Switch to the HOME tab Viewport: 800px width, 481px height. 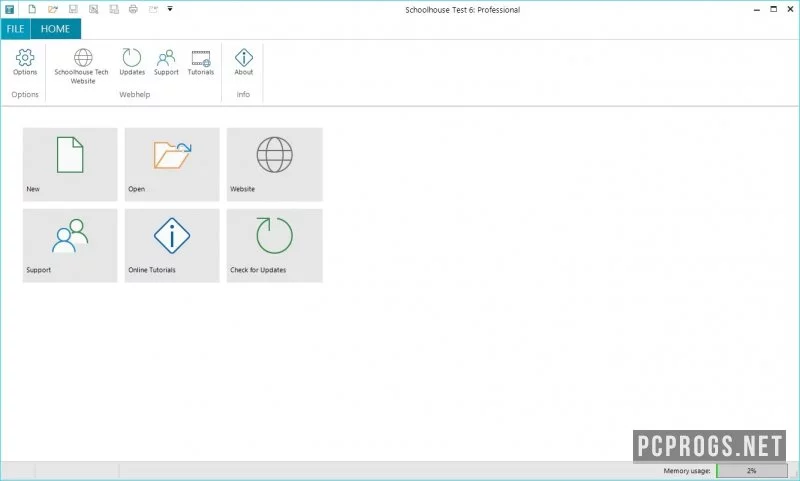55,29
